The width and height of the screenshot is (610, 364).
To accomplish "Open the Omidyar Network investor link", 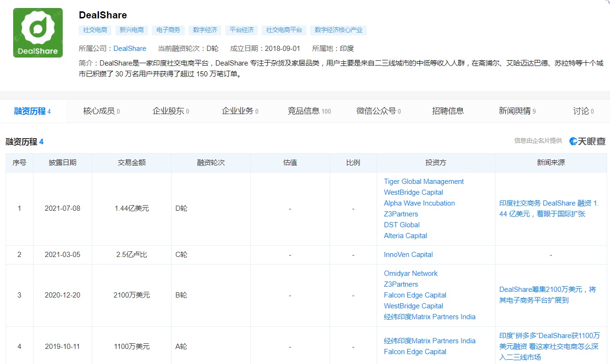I will (x=411, y=273).
